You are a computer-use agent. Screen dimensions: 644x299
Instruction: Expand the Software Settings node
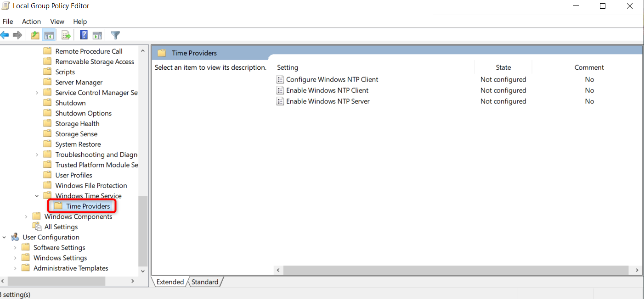pyautogui.click(x=15, y=248)
